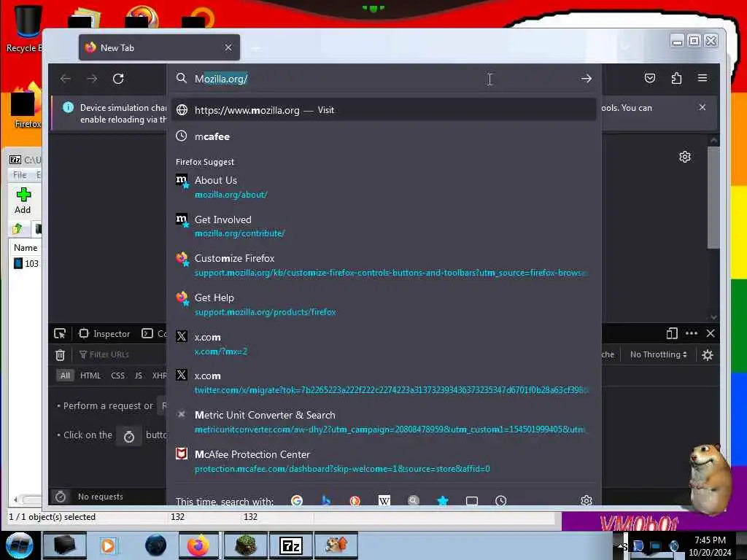Toggle the HTML network filter
Viewport: 747px width, 560px height.
click(90, 376)
